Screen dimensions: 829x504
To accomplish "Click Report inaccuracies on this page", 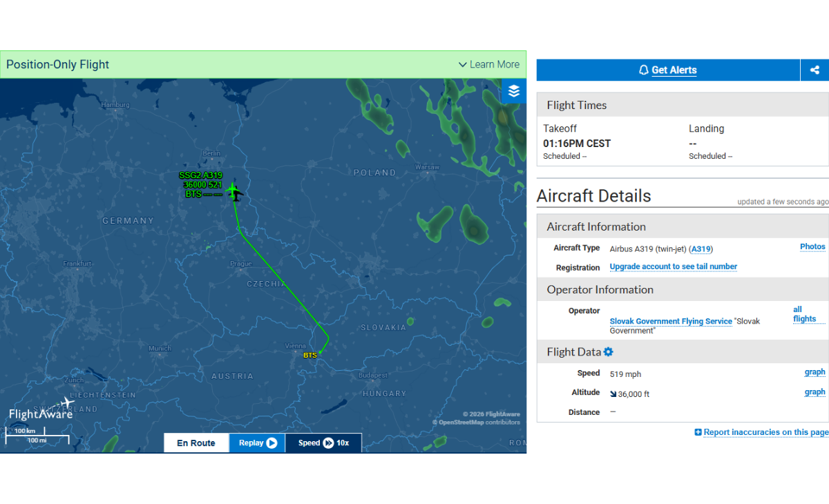I will pyautogui.click(x=761, y=432).
